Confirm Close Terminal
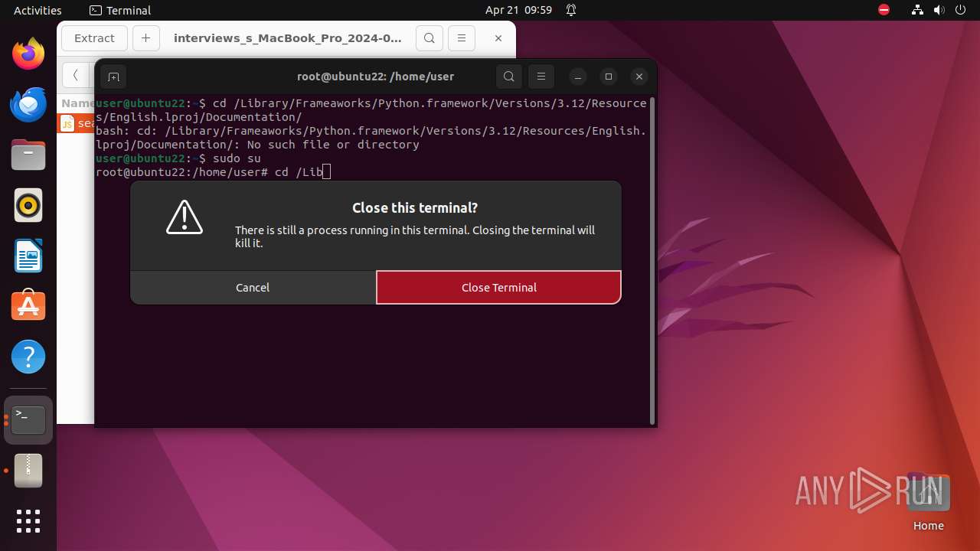Screen dimensions: 980x551 click(498, 288)
